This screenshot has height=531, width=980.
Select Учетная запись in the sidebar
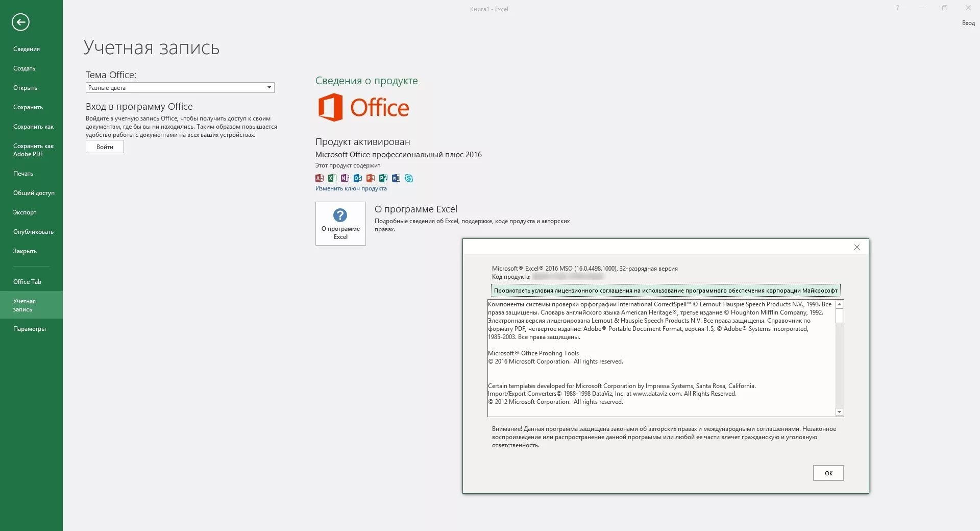pyautogui.click(x=31, y=305)
